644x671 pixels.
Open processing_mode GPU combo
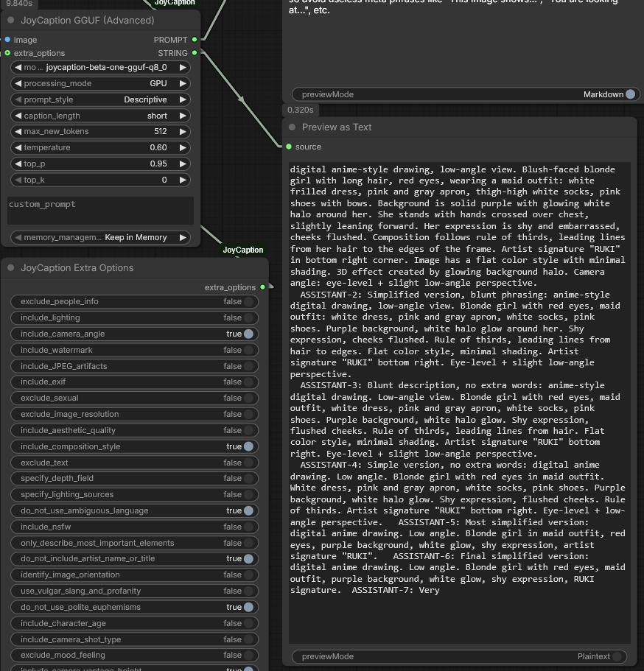(100, 83)
